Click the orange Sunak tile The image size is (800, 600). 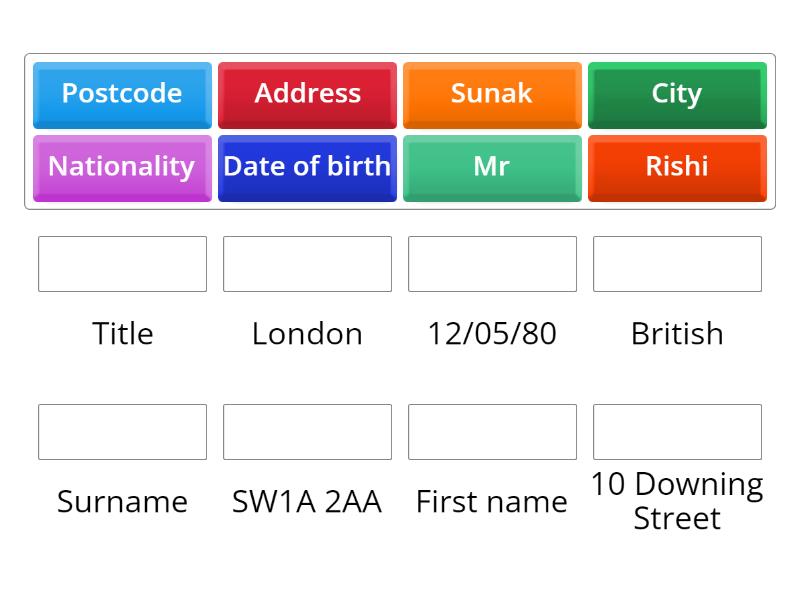tap(492, 94)
